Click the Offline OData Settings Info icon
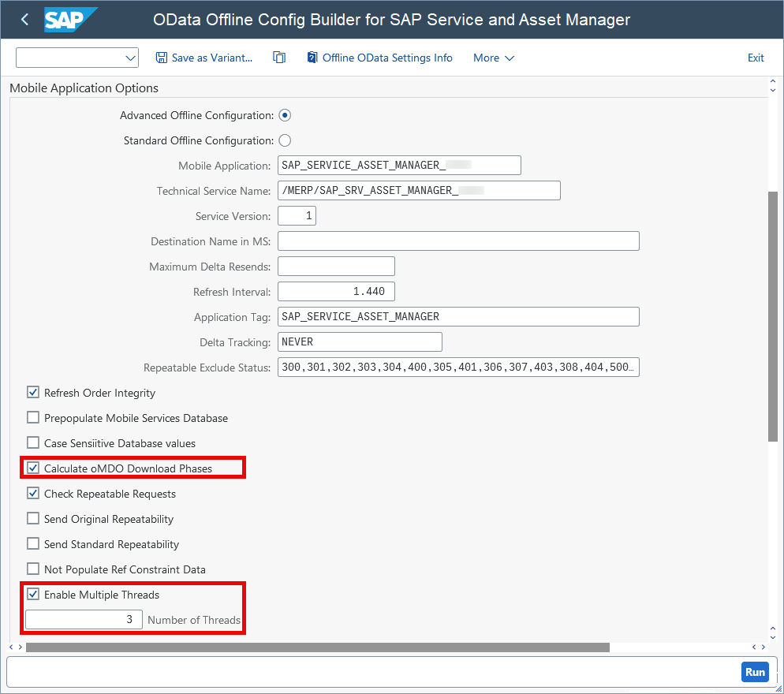 (312, 58)
